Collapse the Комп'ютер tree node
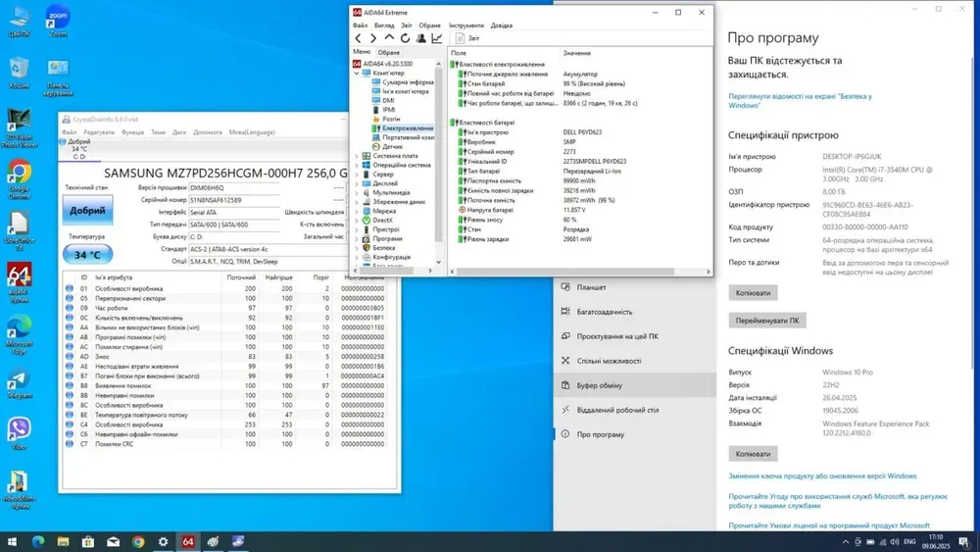The image size is (980, 552). pyautogui.click(x=356, y=74)
